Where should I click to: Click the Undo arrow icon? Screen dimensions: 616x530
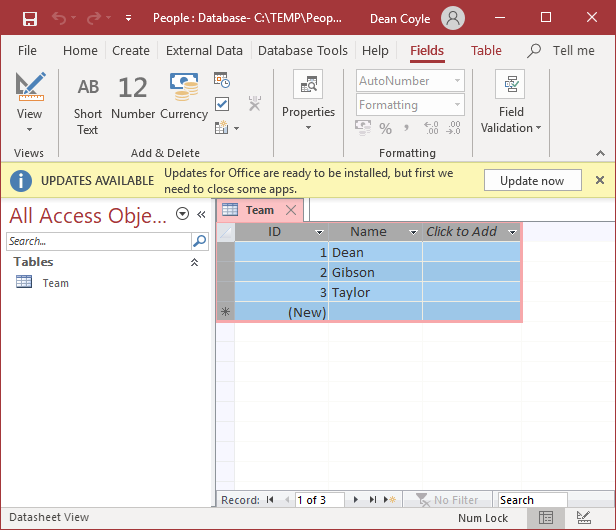pyautogui.click(x=59, y=18)
